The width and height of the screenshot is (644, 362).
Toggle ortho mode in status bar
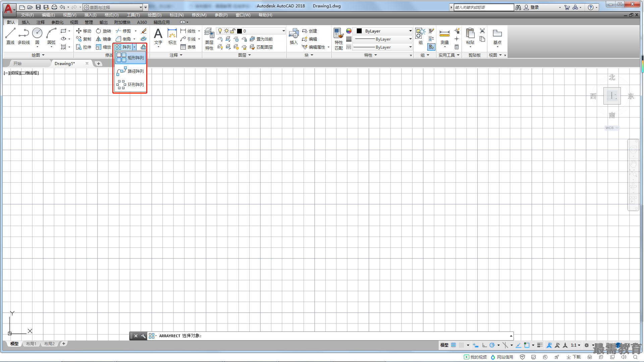click(x=484, y=345)
